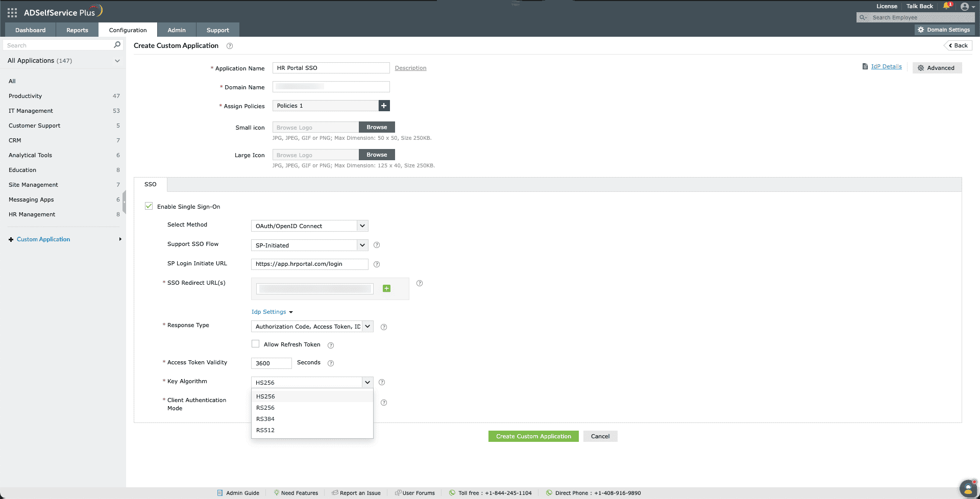Open the user account profile menu
The height and width of the screenshot is (499, 980).
click(966, 6)
